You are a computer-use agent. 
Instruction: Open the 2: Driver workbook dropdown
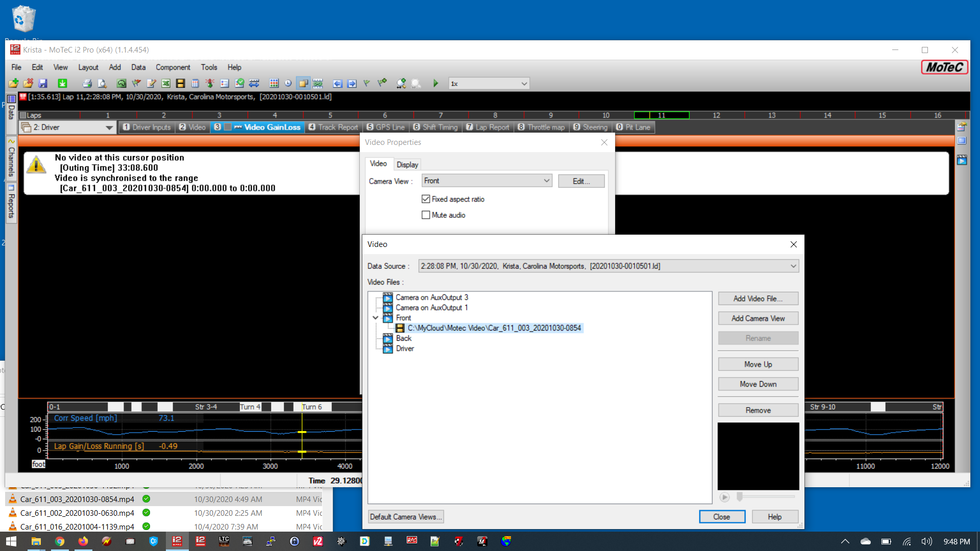tap(67, 127)
